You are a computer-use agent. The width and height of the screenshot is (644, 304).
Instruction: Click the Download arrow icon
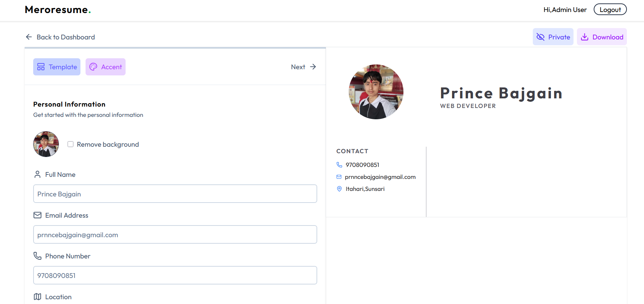coord(585,37)
